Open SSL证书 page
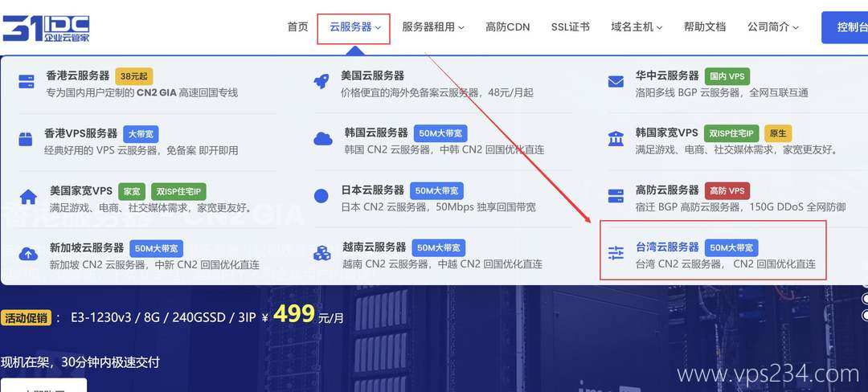This screenshot has height=392, width=868. coord(570,27)
